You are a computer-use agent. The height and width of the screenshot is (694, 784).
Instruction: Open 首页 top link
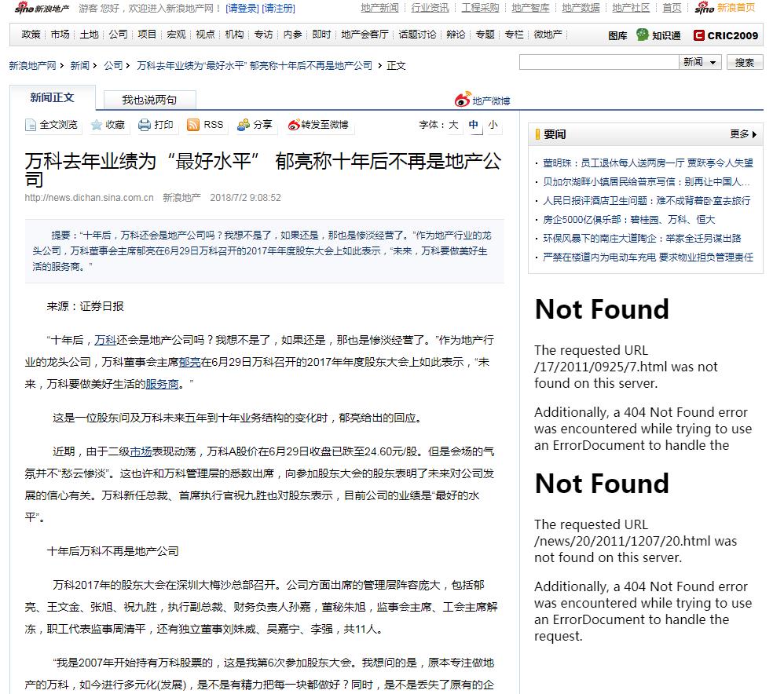click(672, 8)
